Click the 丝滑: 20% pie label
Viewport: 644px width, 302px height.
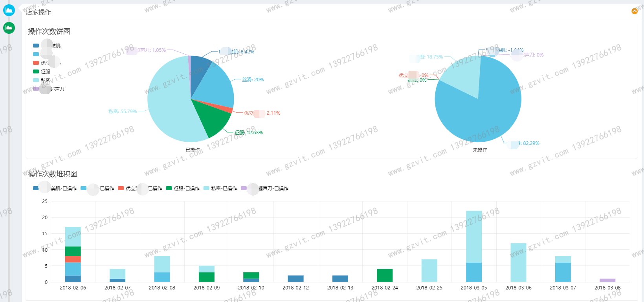click(x=253, y=80)
